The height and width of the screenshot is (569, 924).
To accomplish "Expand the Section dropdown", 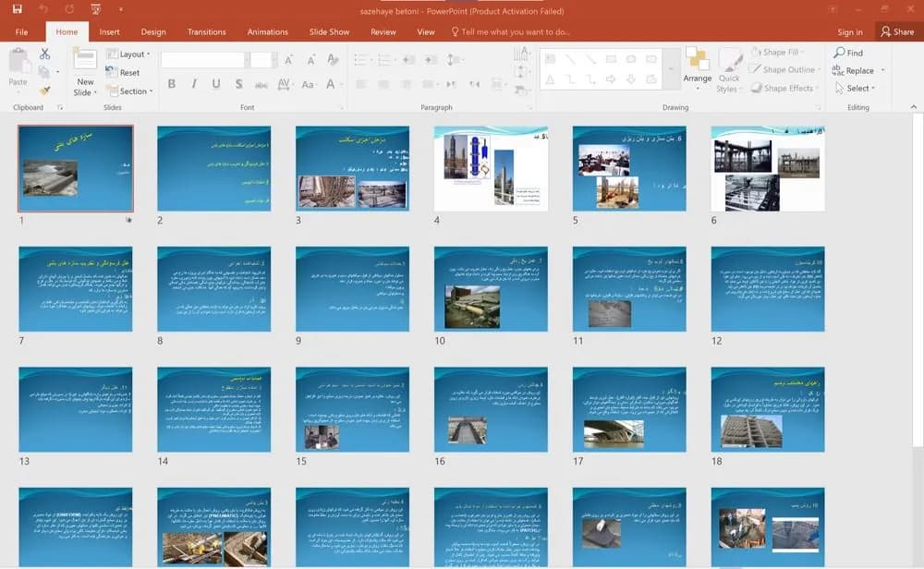I will pyautogui.click(x=129, y=91).
